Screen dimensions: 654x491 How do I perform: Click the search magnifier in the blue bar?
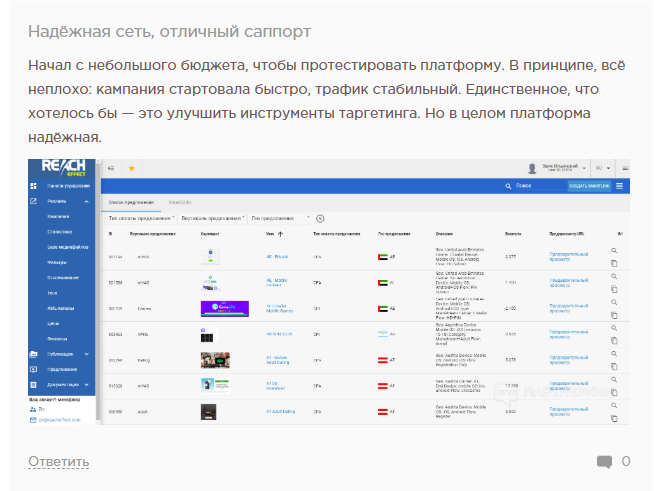(x=508, y=186)
